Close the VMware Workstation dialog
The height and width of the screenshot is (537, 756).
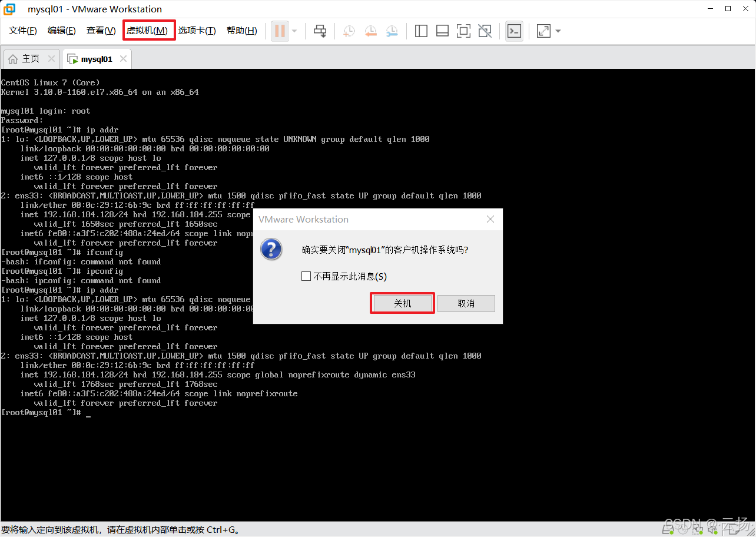[490, 219]
